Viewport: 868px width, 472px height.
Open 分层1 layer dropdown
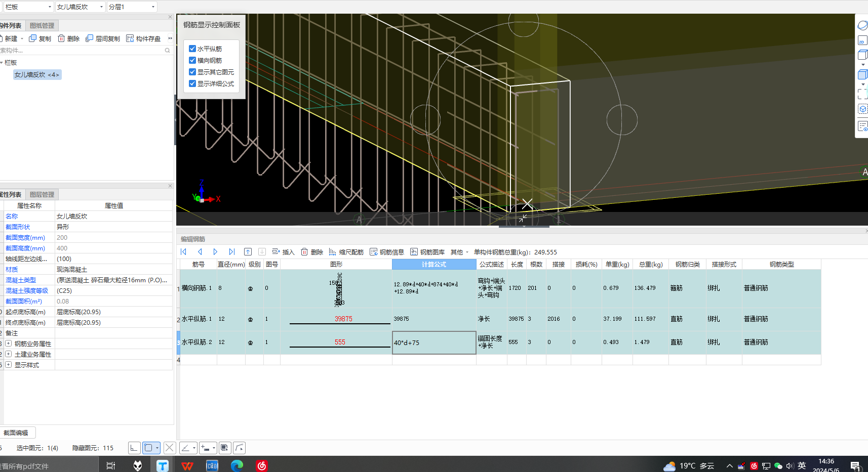point(132,7)
